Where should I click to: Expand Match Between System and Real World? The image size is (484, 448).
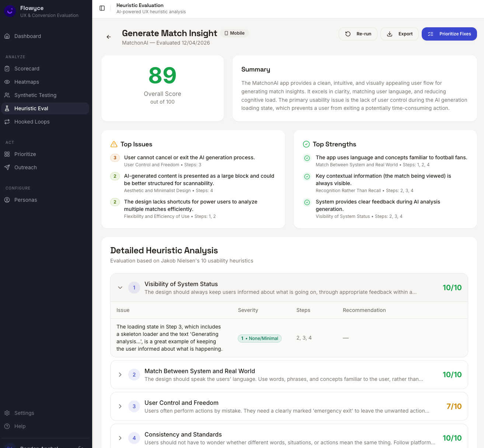coord(120,375)
